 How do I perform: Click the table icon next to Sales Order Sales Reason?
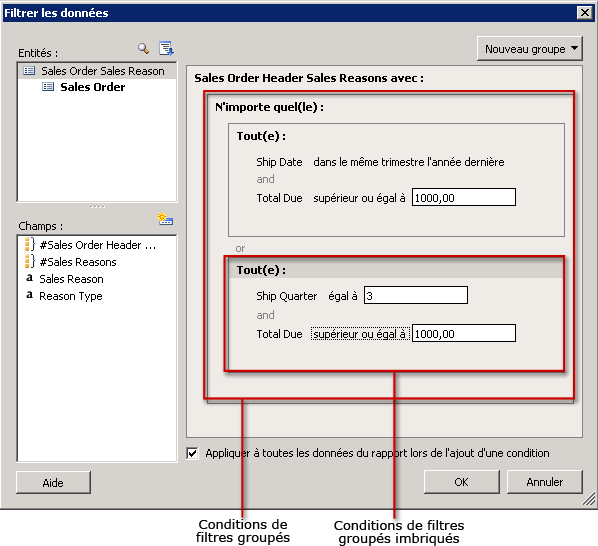point(29,71)
